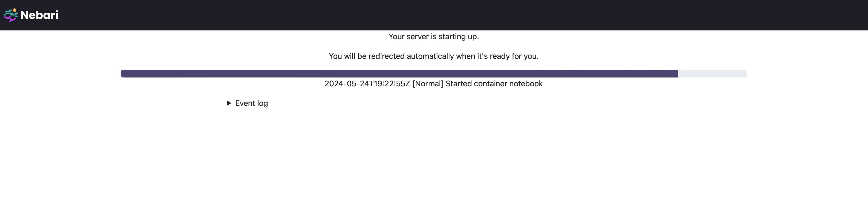
Task: Click the server startup progress bar
Action: 434,73
